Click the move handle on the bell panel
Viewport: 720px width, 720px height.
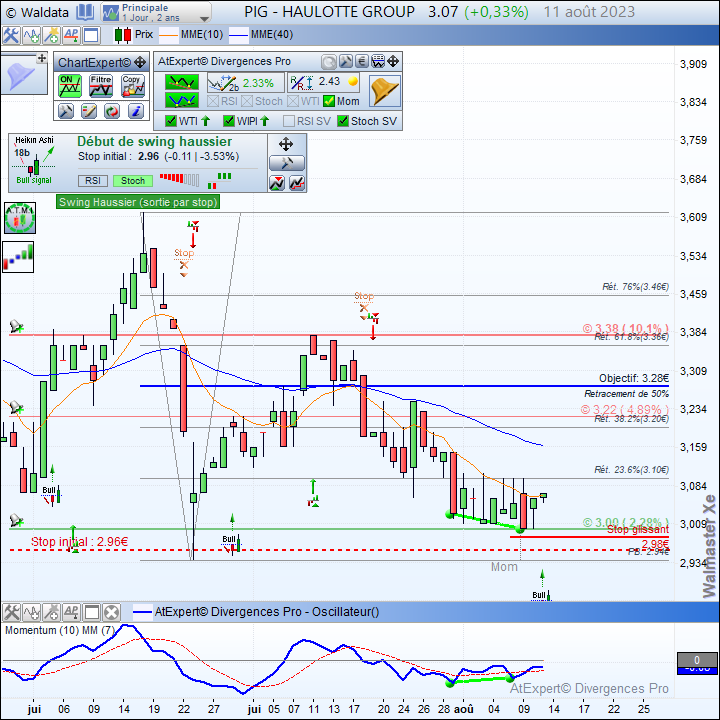(42, 58)
